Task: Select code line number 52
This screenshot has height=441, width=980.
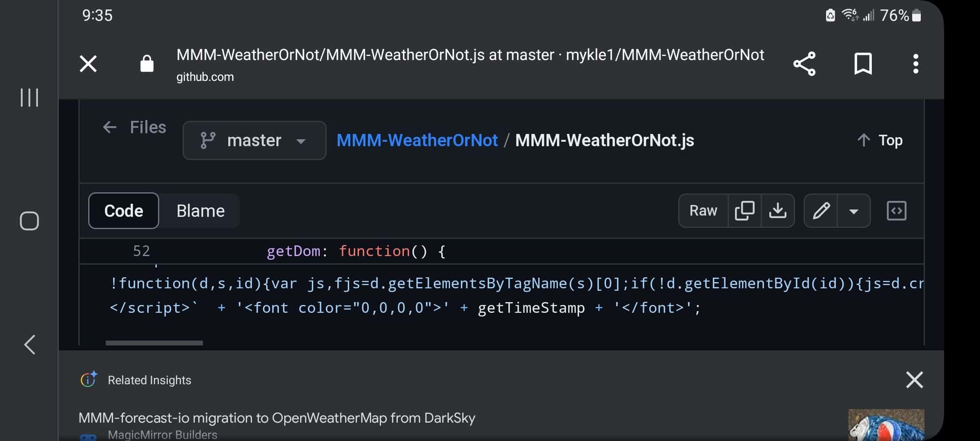Action: click(x=141, y=251)
